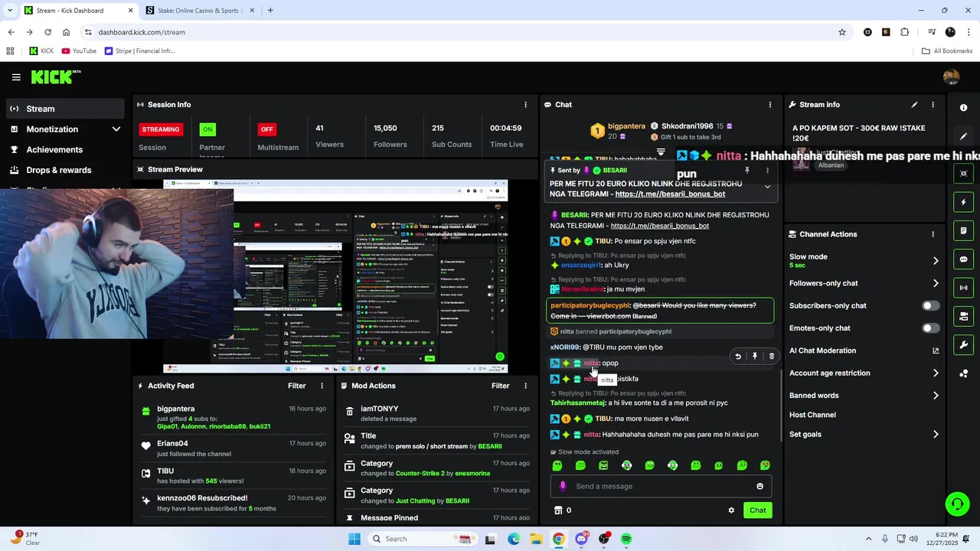Open Channel Actions three-dot menu
Screen dimensions: 980x551
[933, 234]
